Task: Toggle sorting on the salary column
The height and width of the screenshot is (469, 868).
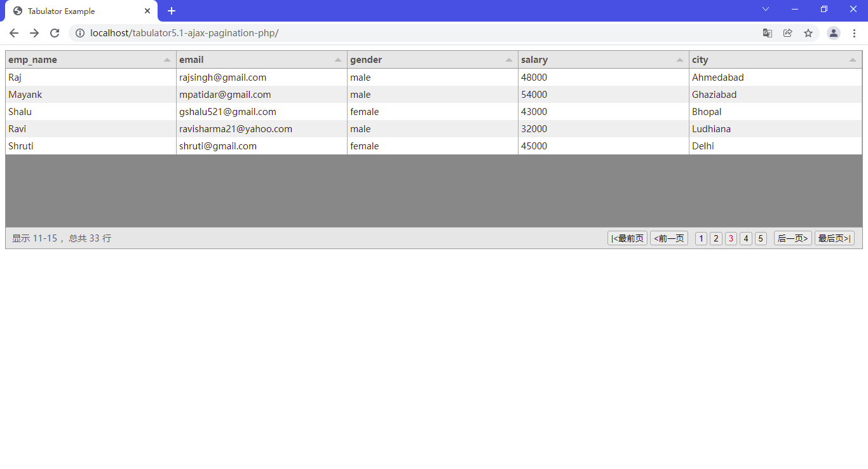Action: (680, 59)
